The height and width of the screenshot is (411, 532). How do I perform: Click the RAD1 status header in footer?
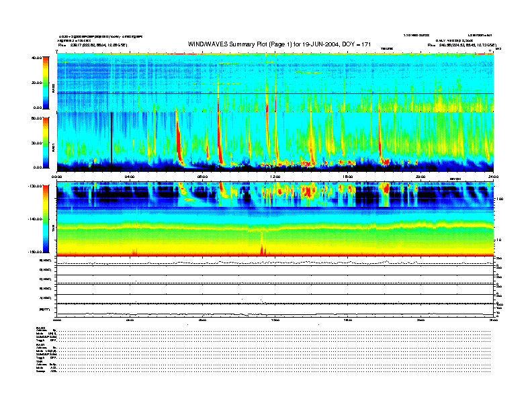tap(40, 345)
